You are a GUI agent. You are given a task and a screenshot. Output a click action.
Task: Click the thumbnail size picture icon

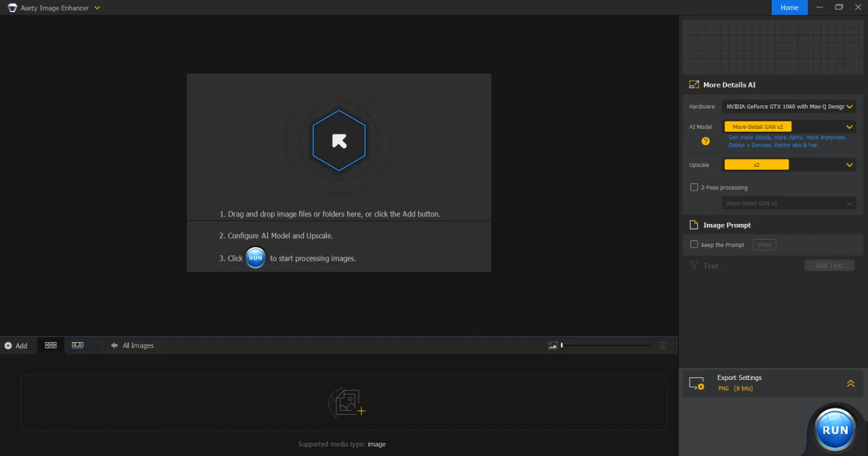coord(553,345)
